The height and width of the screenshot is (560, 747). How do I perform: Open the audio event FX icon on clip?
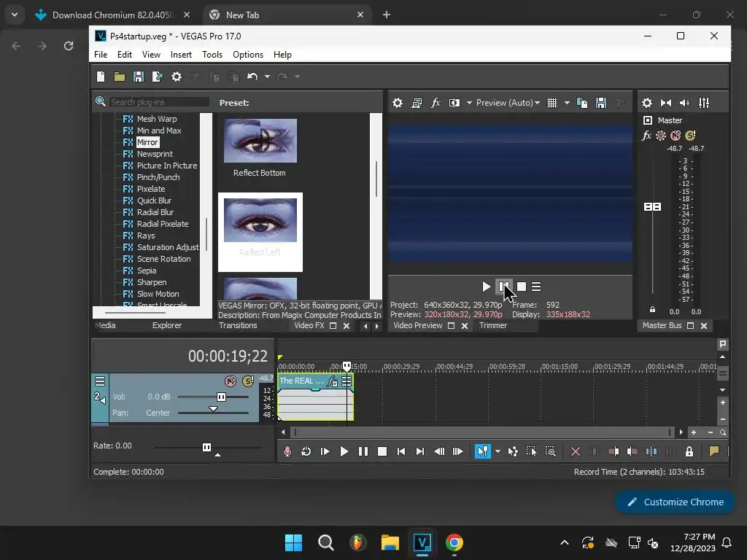coord(333,381)
